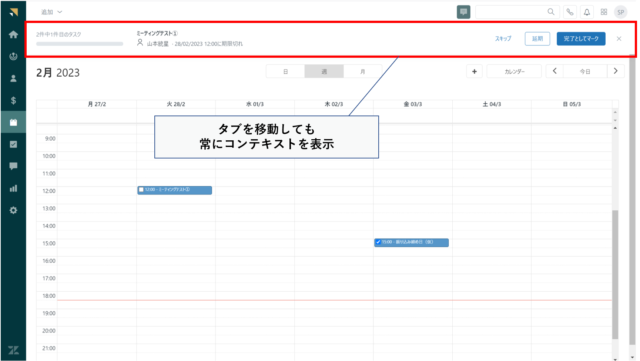
Task: Switch to 週 week view tab
Action: 324,71
